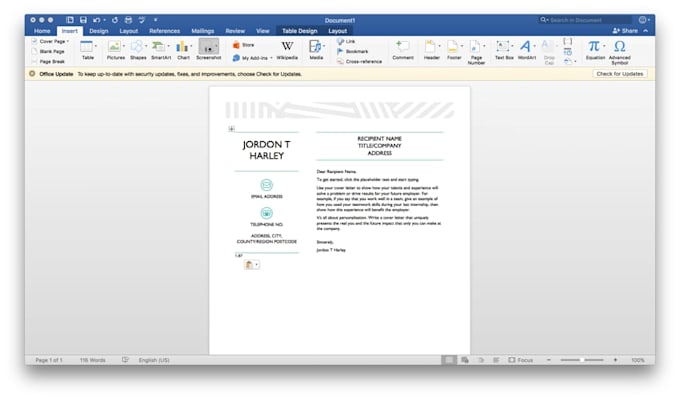680x400 pixels.
Task: Click the table move handle in document
Action: point(232,129)
